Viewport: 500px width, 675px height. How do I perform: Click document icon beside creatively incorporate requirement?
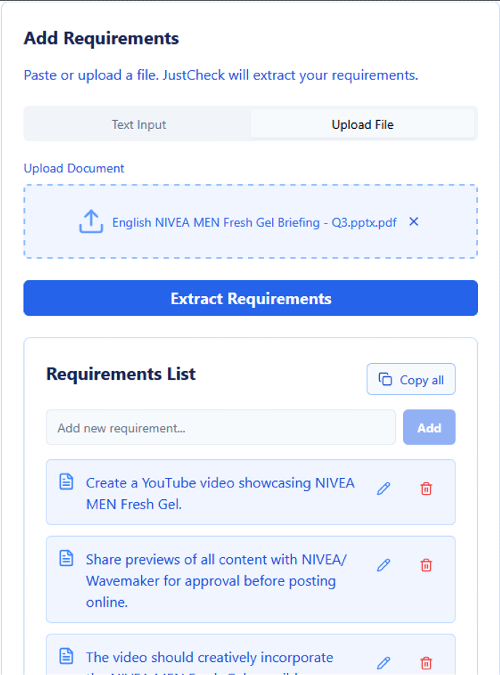tap(66, 656)
